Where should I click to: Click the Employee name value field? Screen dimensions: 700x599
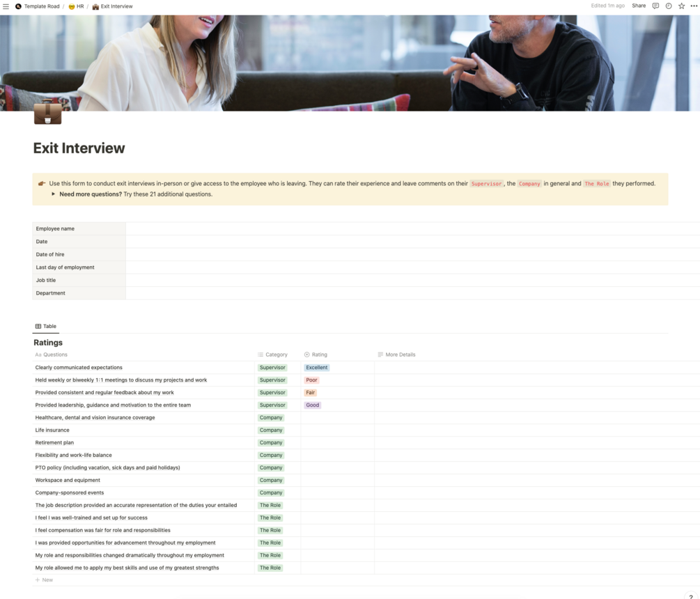pos(412,228)
